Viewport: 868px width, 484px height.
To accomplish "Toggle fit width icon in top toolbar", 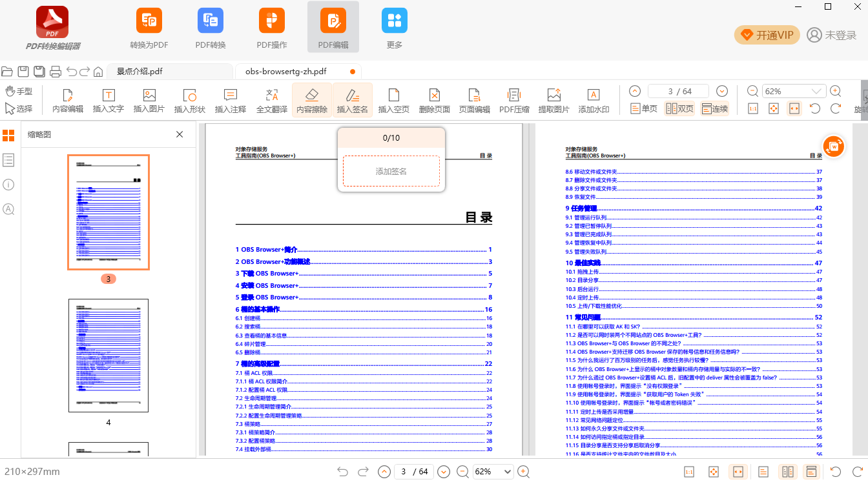I will [x=794, y=109].
